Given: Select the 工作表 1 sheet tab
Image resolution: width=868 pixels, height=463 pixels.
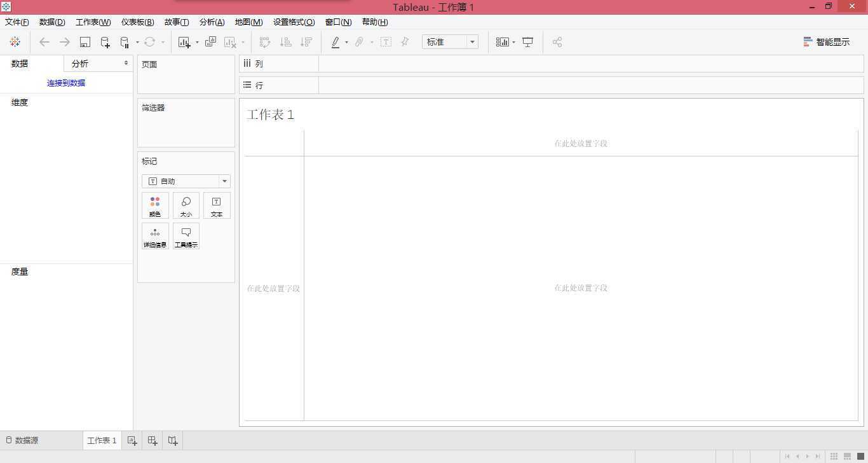Looking at the screenshot, I should (x=102, y=440).
